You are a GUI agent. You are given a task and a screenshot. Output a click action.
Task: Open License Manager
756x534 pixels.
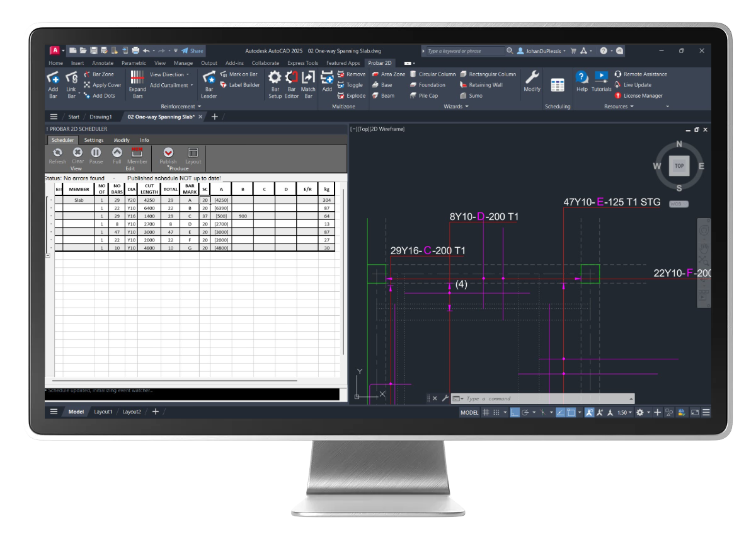coord(638,96)
